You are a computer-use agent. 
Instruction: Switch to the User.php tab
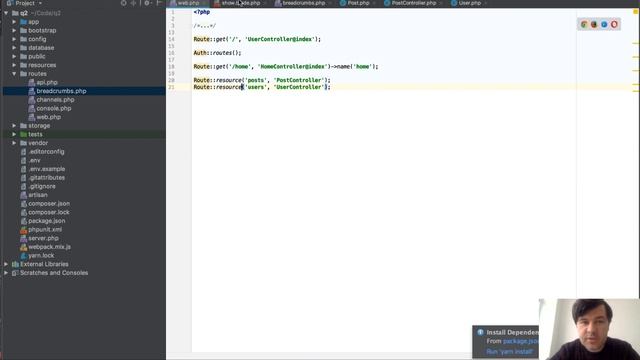click(x=469, y=3)
